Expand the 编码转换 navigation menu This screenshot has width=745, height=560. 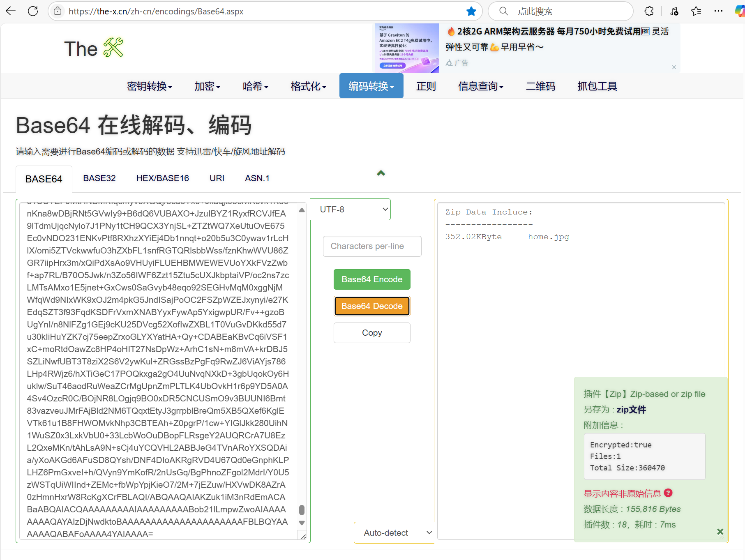371,86
